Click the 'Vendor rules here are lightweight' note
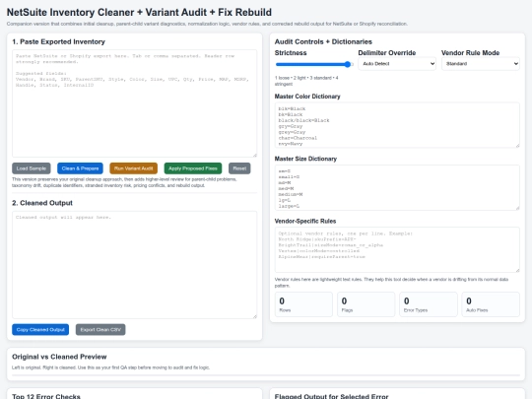The height and width of the screenshot is (399, 532). click(391, 283)
